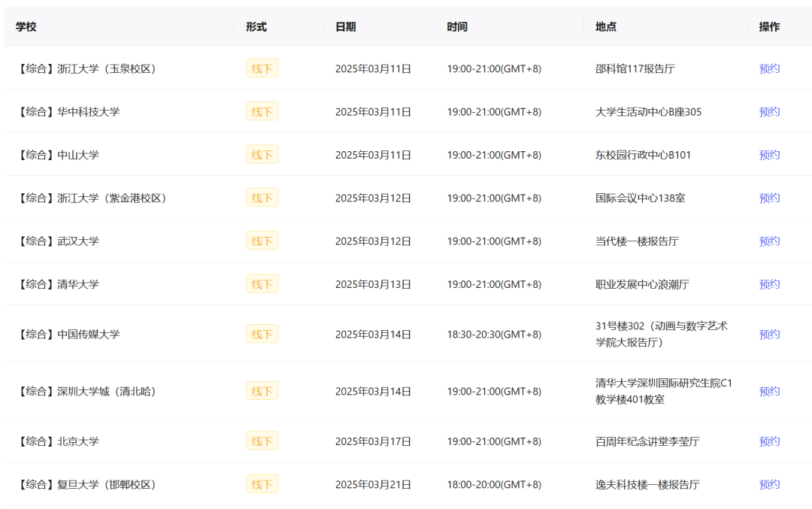Select 【综合】深圳大学城（清北哈）school name
The height and width of the screenshot is (509, 812).
(86, 391)
